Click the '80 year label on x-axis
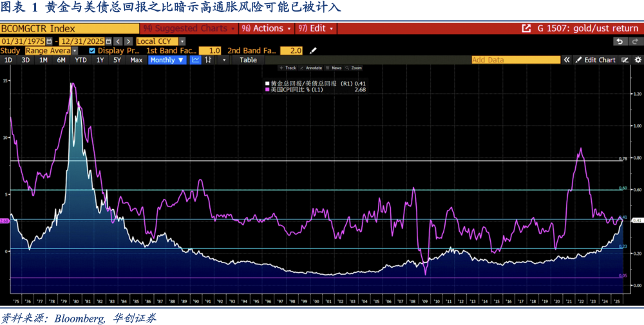The width and height of the screenshot is (644, 325). pyautogui.click(x=75, y=301)
